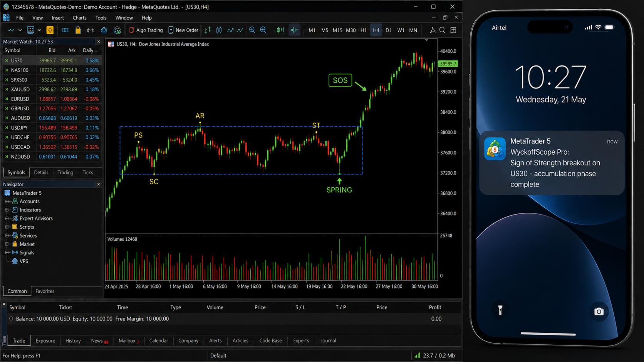Zoom in on the chart
644x362 pixels.
[252, 30]
